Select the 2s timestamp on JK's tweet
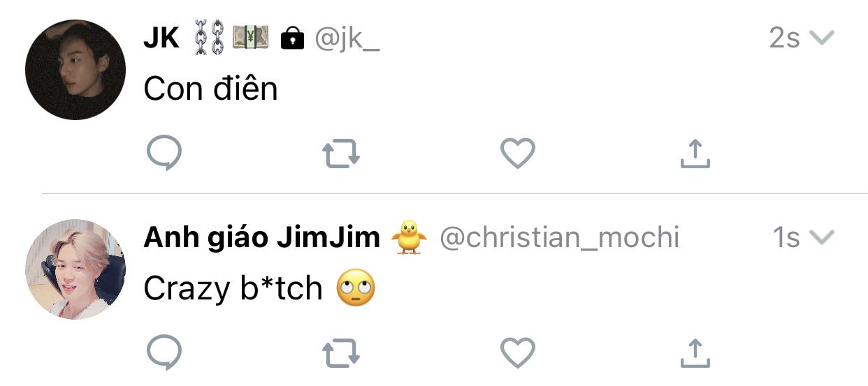This screenshot has width=868, height=386. coord(784,38)
